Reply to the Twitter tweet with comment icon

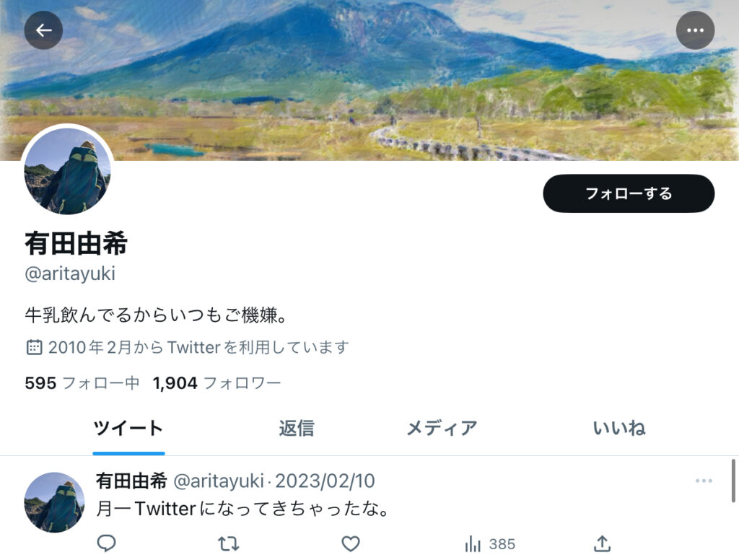coord(107,543)
